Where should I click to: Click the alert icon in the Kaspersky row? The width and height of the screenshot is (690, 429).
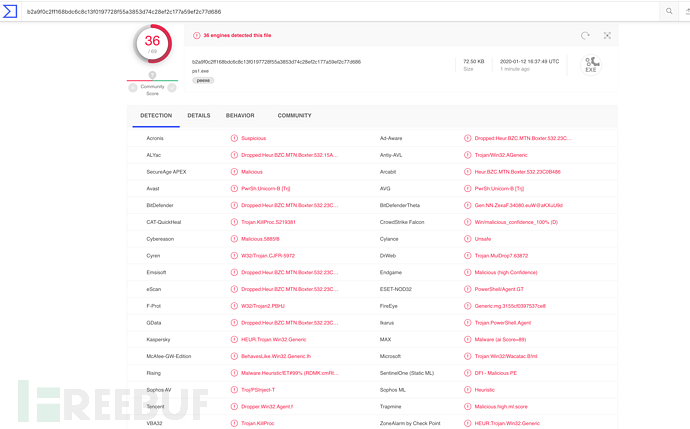[x=234, y=339]
